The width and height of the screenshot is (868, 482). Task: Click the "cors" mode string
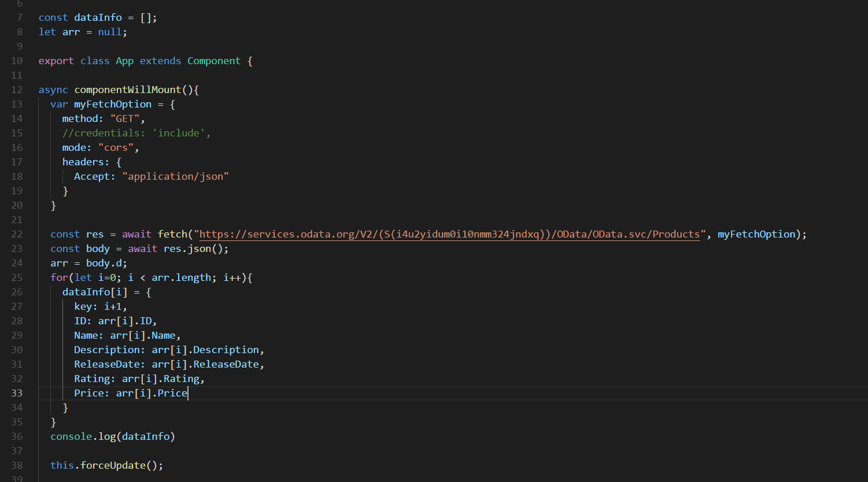[116, 147]
